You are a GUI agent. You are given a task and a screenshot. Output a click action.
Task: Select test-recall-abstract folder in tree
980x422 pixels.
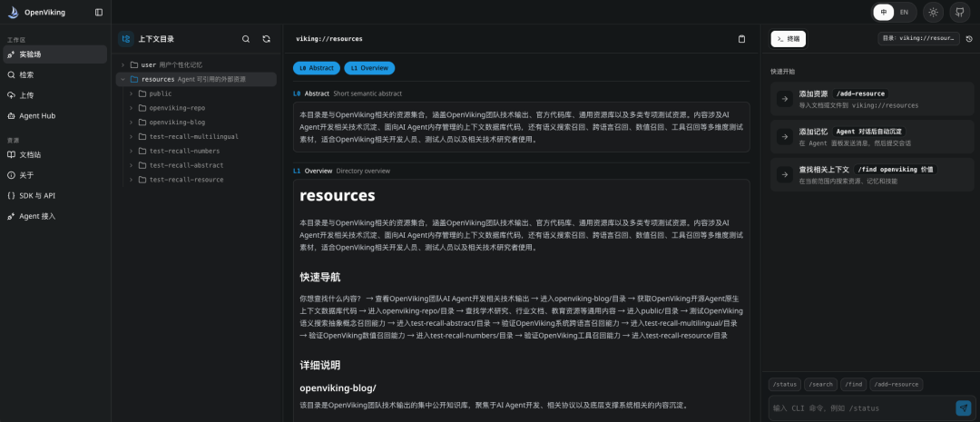pyautogui.click(x=200, y=166)
